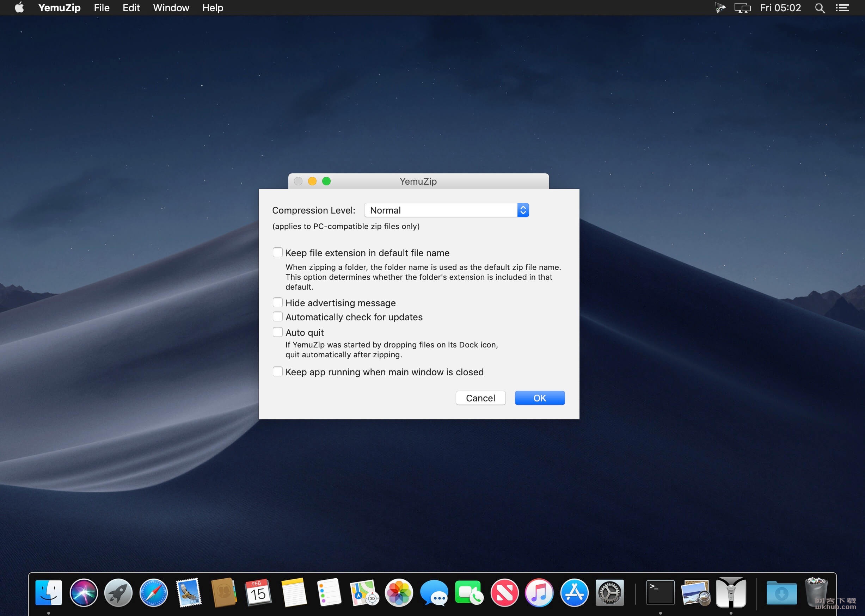The image size is (865, 616).
Task: Click the green zoom button on YemuZip window
Action: tap(326, 181)
